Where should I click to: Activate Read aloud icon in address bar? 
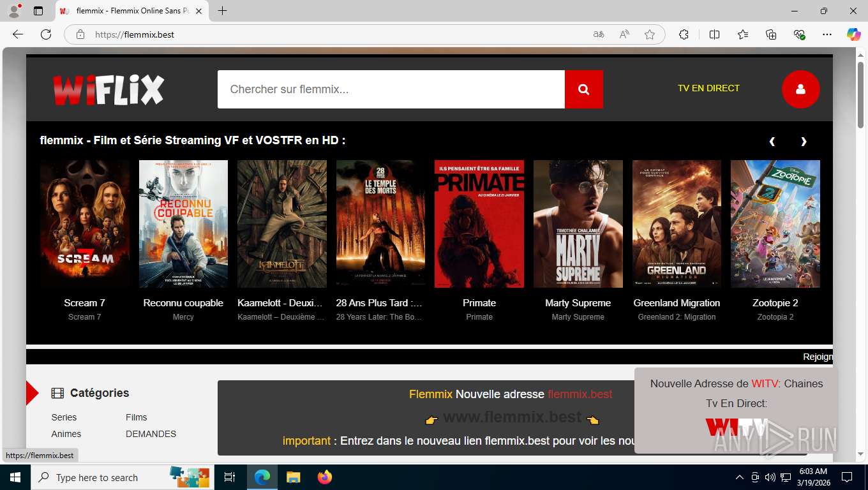(624, 34)
